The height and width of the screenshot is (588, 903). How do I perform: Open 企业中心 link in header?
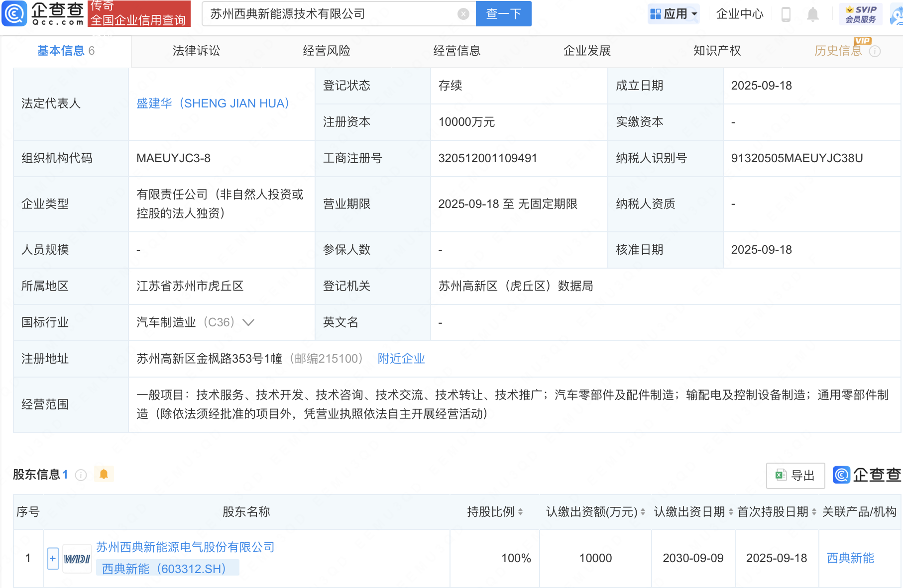[x=740, y=14]
